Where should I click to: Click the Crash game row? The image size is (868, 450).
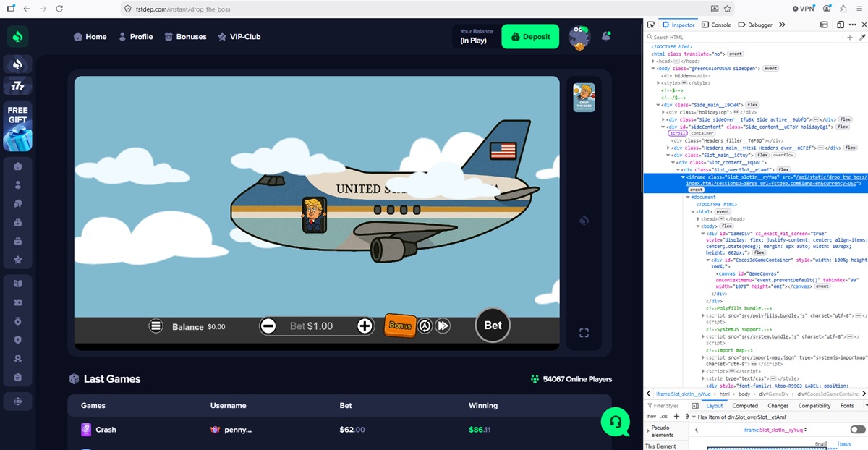339,430
